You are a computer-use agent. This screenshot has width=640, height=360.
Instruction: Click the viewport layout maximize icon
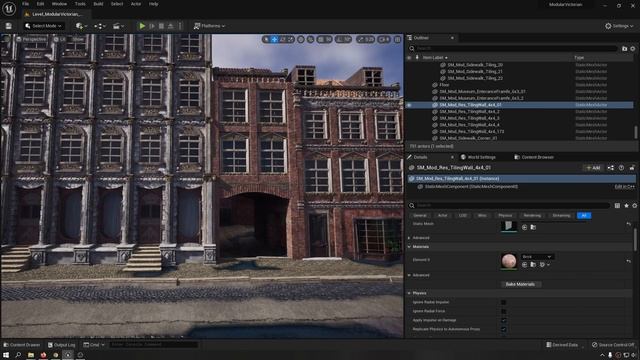[x=397, y=39]
